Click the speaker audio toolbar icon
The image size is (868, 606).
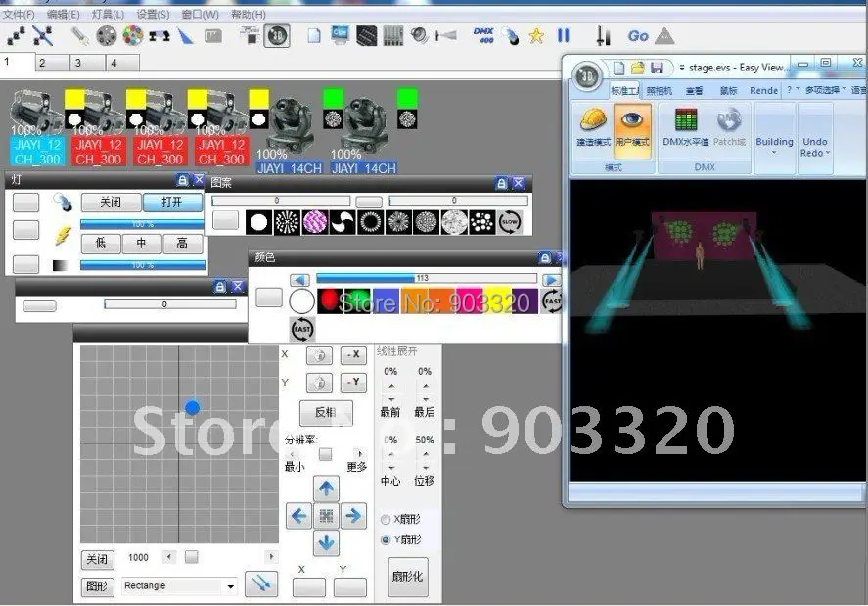point(420,36)
